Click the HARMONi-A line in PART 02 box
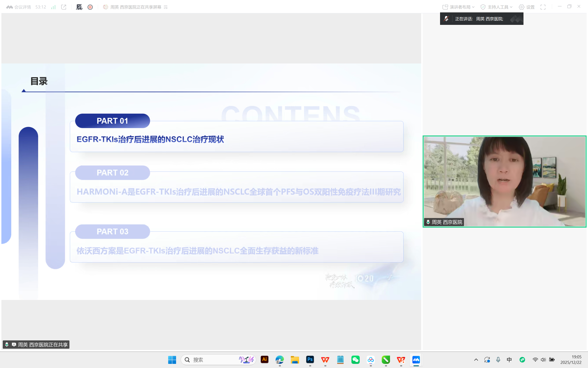588x368 pixels. (239, 192)
